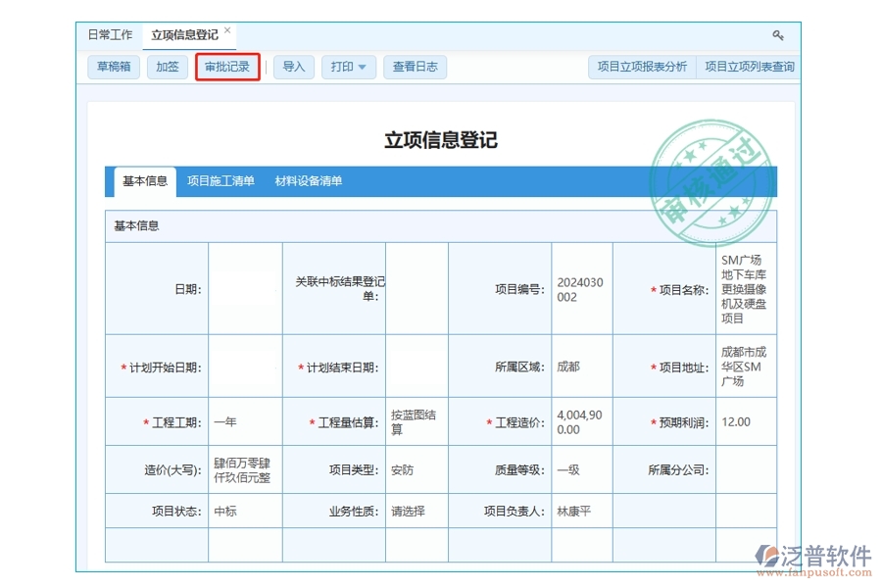Switch to the 基本信息 tab
This screenshot has height=588, width=882.
pyautogui.click(x=143, y=181)
